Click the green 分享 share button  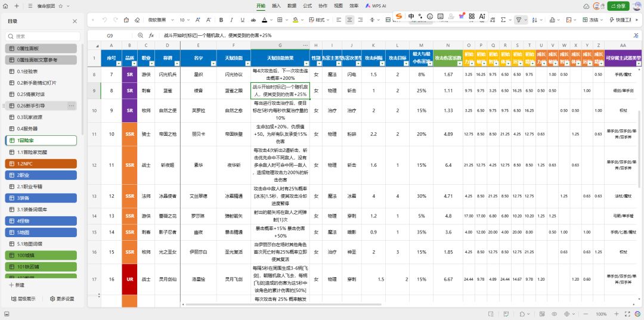(618, 6)
